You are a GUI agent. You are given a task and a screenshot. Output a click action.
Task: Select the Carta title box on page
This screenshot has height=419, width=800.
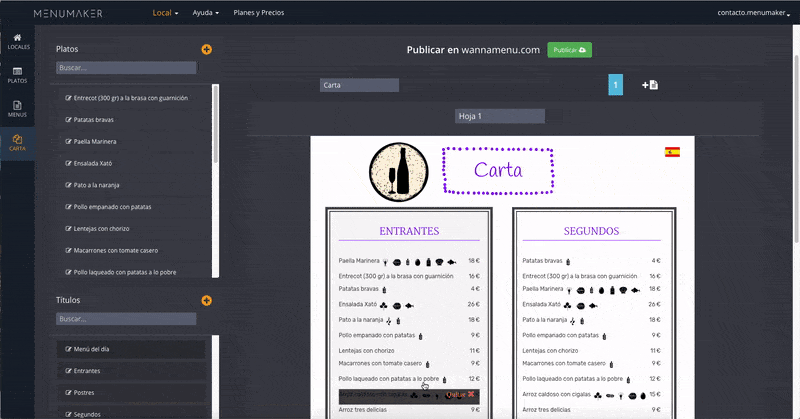click(498, 170)
